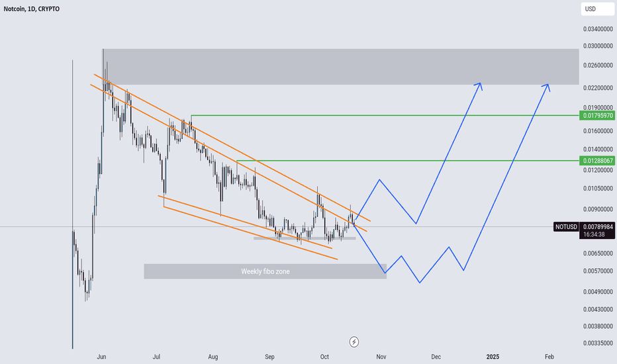Image resolution: width=617 pixels, height=364 pixels.
Task: Click the 0.01050000 price axis label
Action: click(598, 189)
